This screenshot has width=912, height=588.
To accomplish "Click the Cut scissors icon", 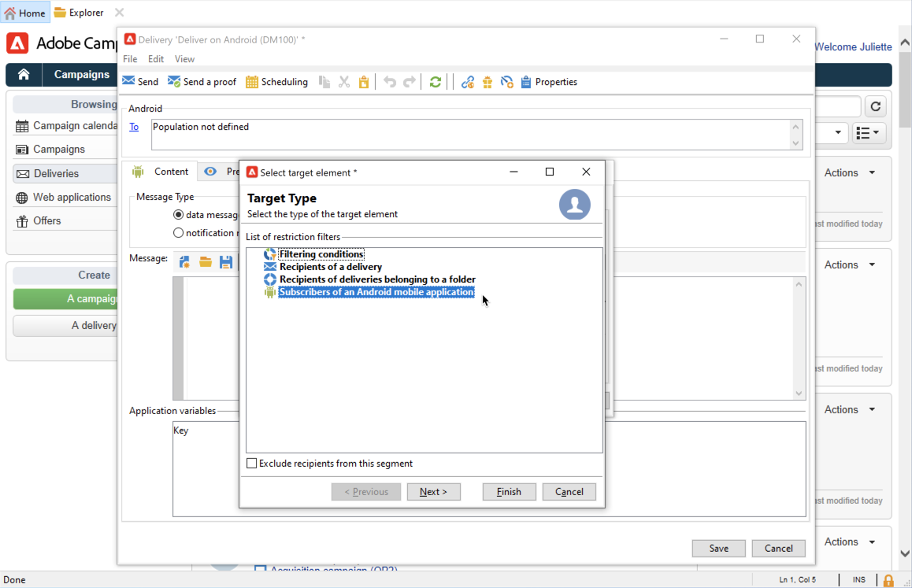I will pyautogui.click(x=344, y=82).
